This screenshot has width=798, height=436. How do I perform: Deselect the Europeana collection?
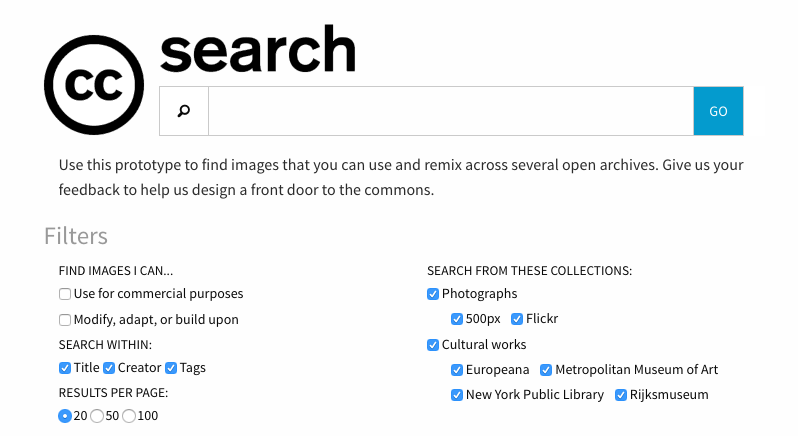pyautogui.click(x=457, y=370)
